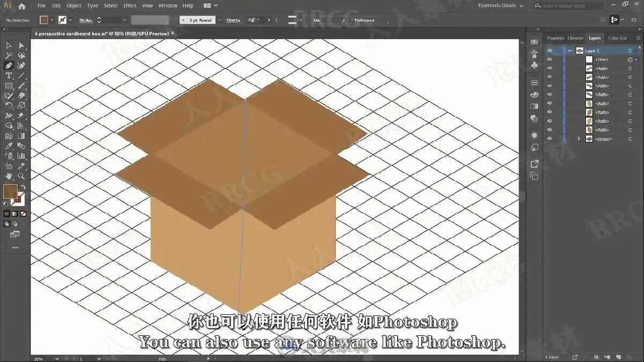Open the Fill color dropdown arrow

click(x=52, y=20)
